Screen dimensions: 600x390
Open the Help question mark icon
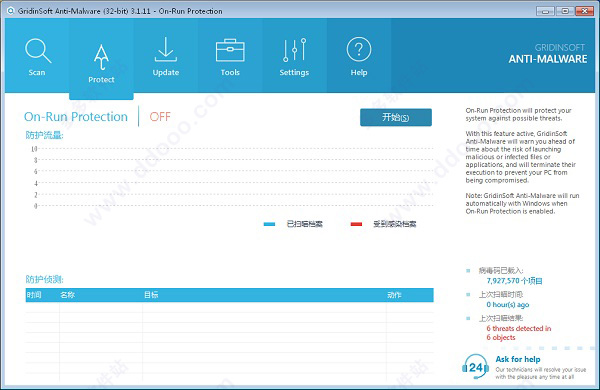click(x=359, y=49)
